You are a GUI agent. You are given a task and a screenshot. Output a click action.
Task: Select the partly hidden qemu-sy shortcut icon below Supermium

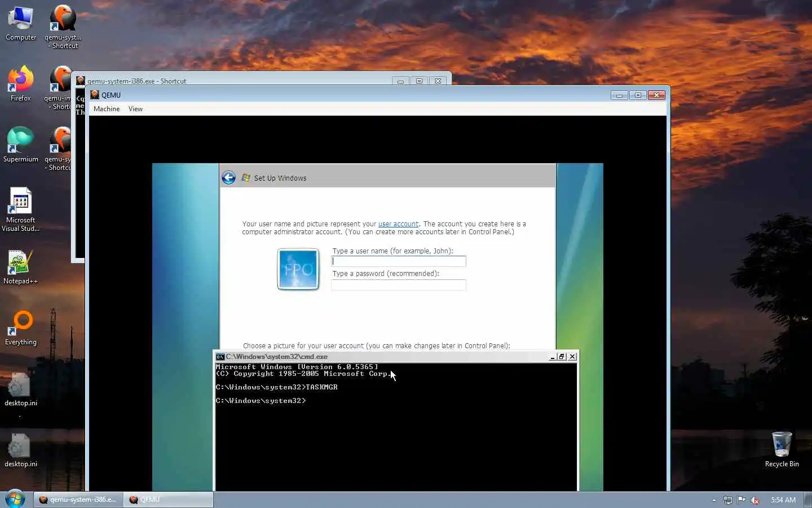(58, 148)
